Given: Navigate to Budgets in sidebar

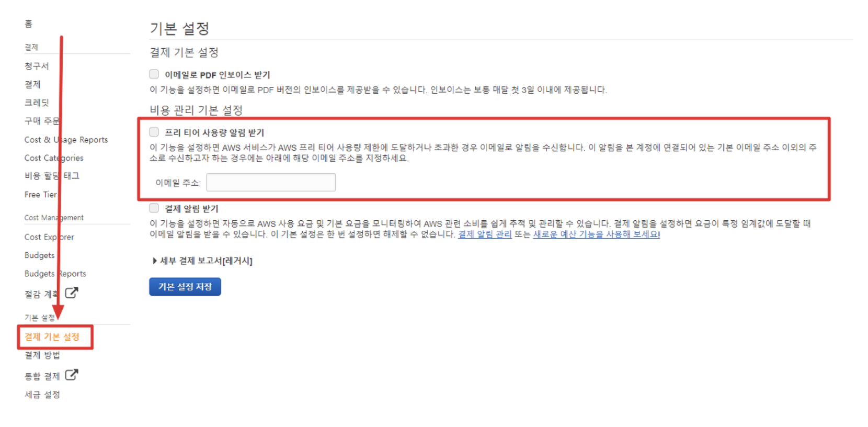Looking at the screenshot, I should click(x=39, y=255).
